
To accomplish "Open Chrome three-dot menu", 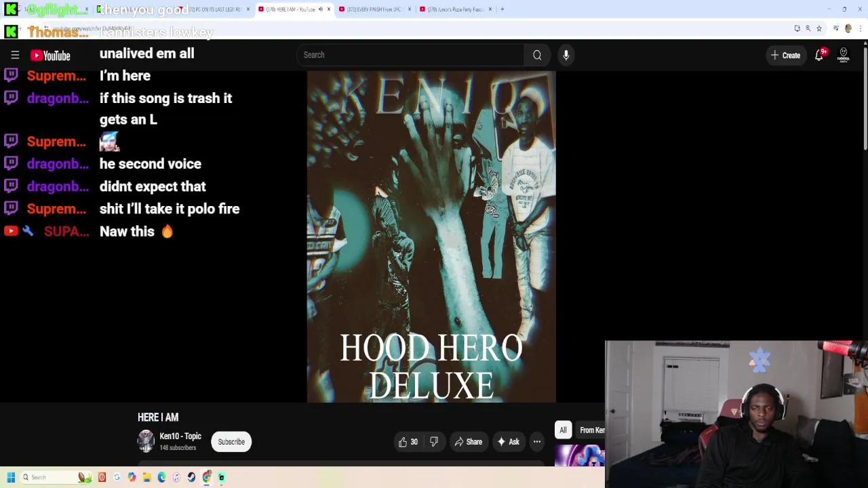I will tap(861, 28).
